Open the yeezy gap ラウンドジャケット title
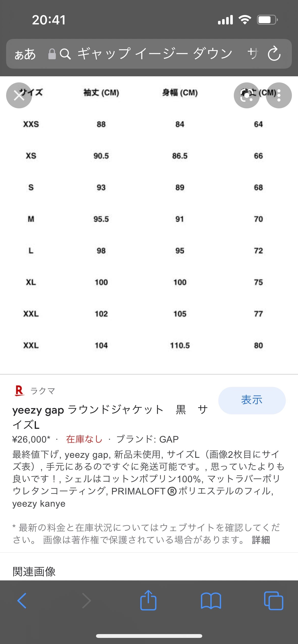Viewport: 298px width, 644px height. (110, 417)
